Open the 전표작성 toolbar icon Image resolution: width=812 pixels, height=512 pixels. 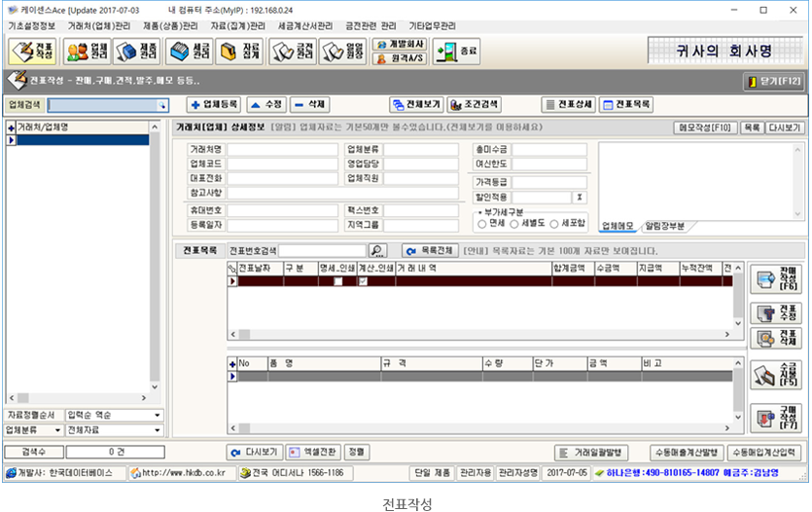pyautogui.click(x=31, y=51)
